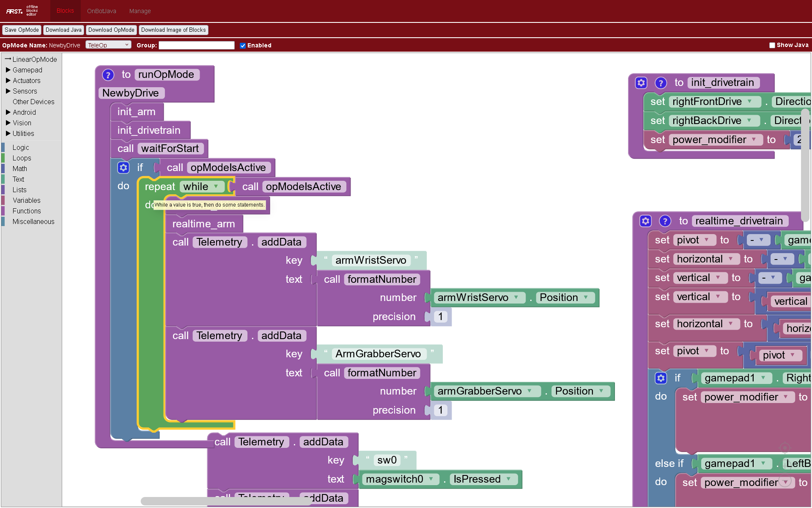Click the help icon on the init_drivetrain block
The image size is (812, 508).
coord(661,83)
